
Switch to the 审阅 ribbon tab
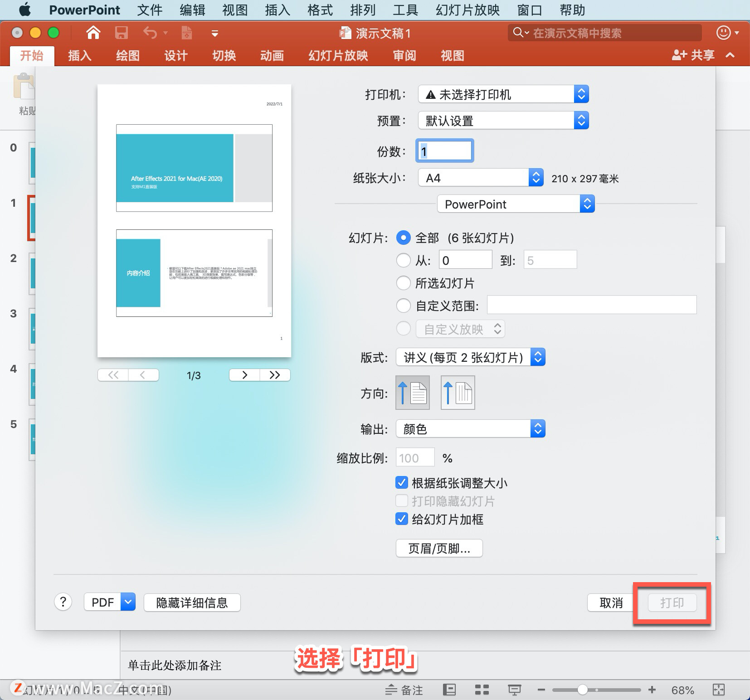(404, 55)
